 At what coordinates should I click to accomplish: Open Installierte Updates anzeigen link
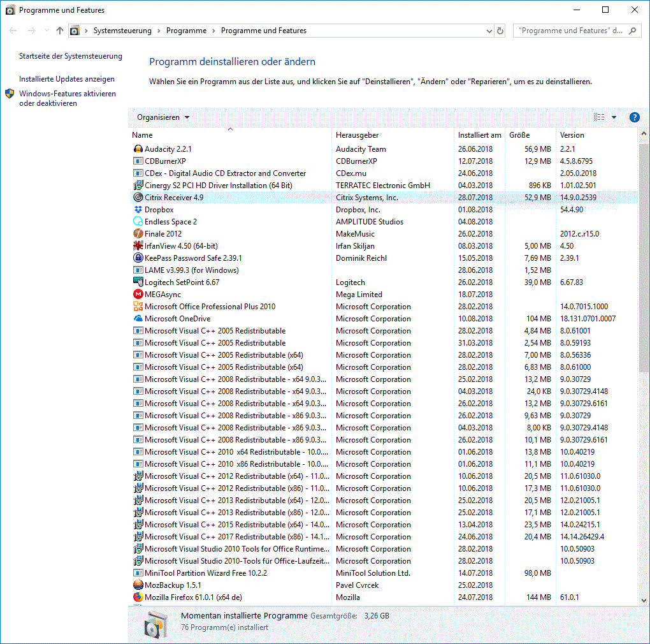point(67,79)
